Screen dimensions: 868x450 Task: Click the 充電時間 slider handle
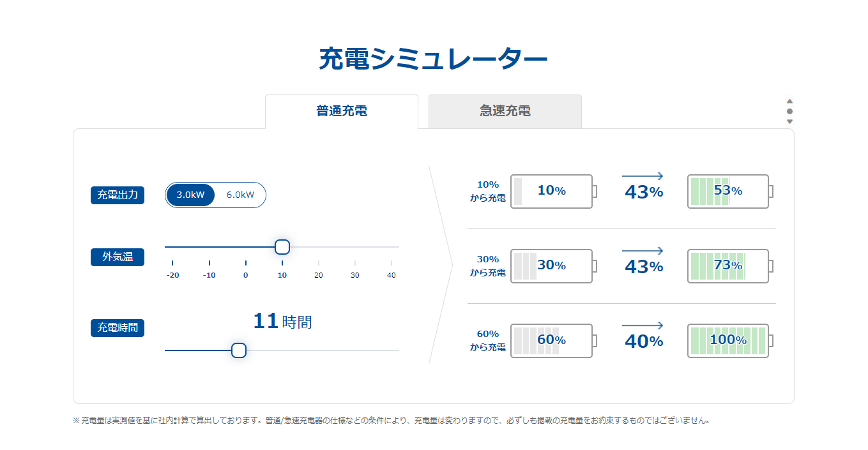(238, 350)
